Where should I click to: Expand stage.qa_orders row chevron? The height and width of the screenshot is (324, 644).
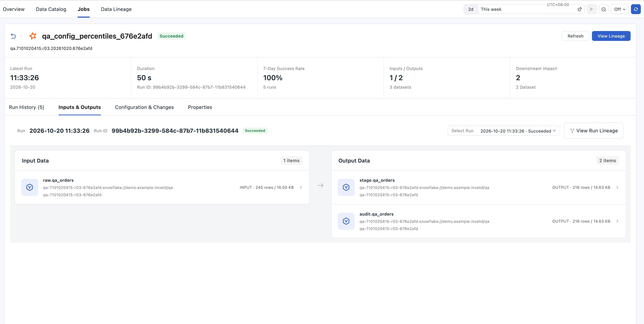click(617, 187)
